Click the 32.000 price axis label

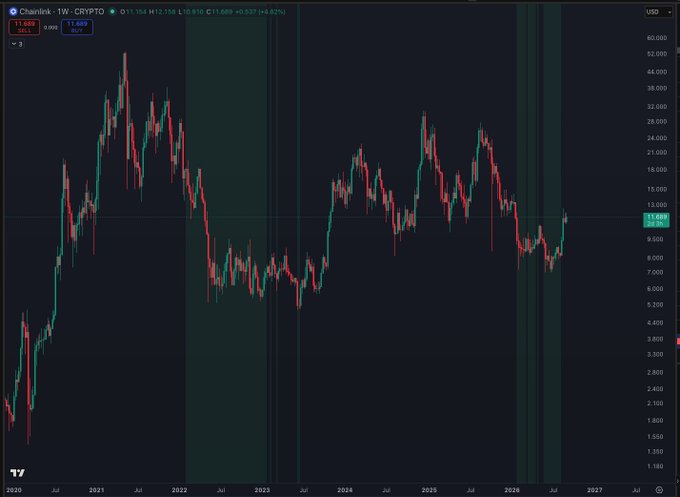point(657,107)
